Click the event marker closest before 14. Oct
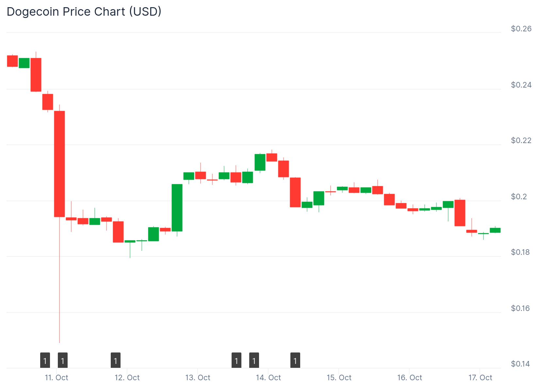The image size is (537, 392). [x=254, y=361]
